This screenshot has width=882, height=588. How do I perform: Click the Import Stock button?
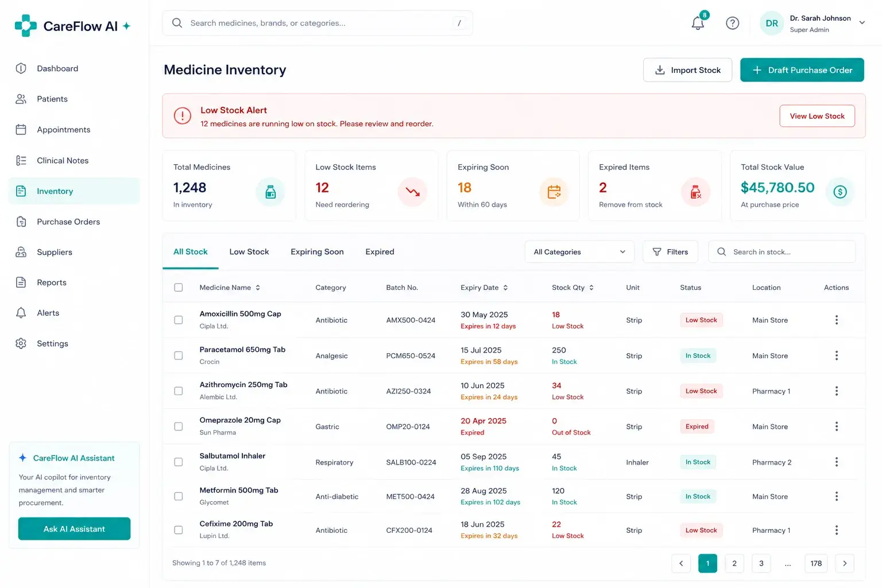[x=687, y=70]
